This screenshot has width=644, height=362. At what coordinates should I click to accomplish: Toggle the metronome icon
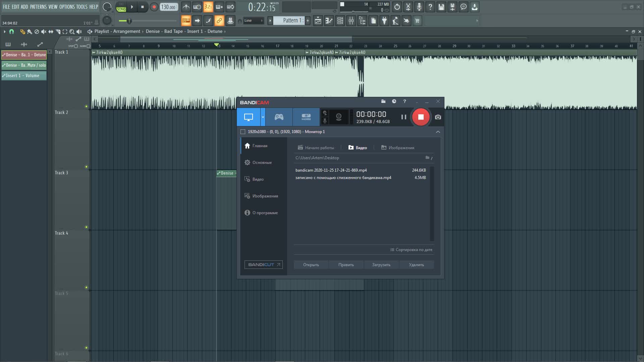(x=186, y=7)
